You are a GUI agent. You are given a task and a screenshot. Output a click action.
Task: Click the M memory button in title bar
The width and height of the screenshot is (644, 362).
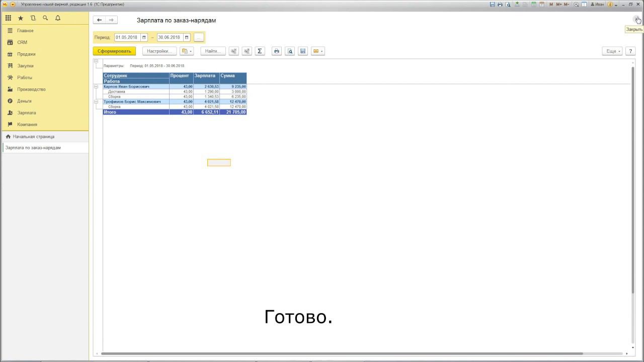click(551, 4)
